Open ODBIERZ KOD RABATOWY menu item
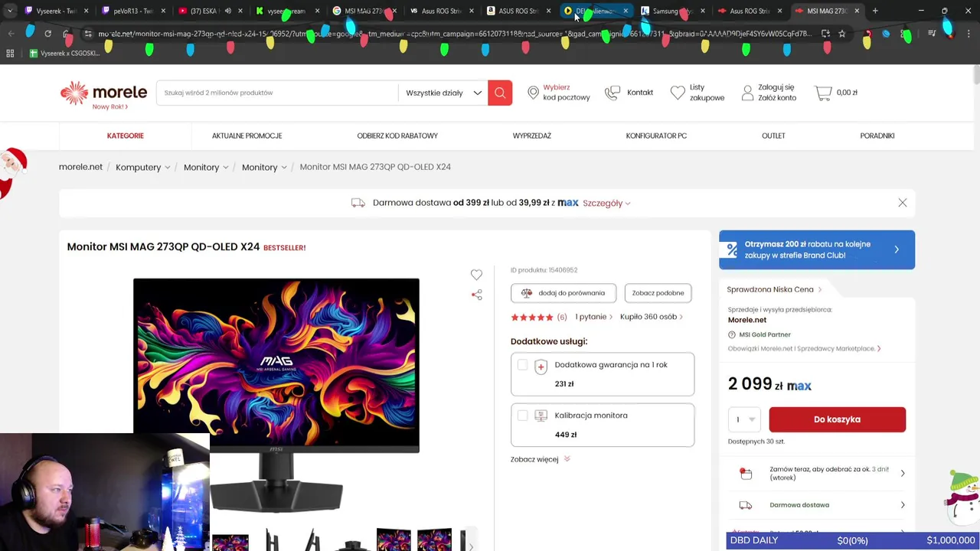Screen dimensions: 980x551 click(397, 135)
